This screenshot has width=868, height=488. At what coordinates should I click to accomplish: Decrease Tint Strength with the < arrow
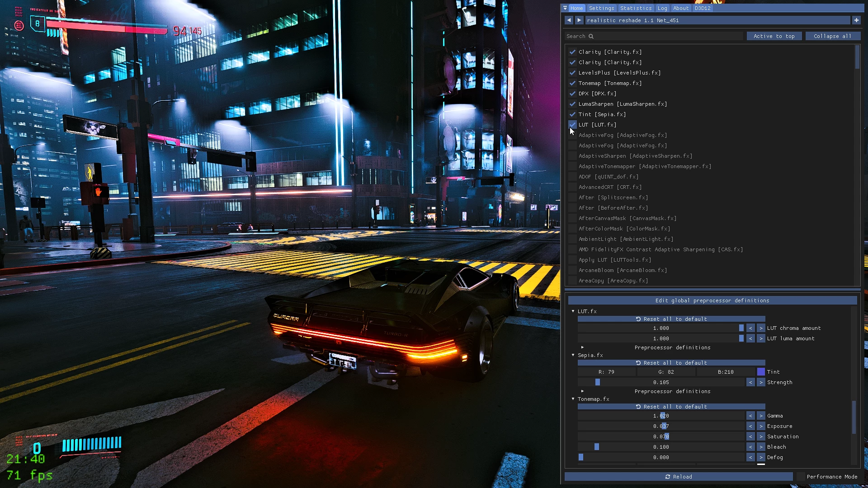[750, 382]
